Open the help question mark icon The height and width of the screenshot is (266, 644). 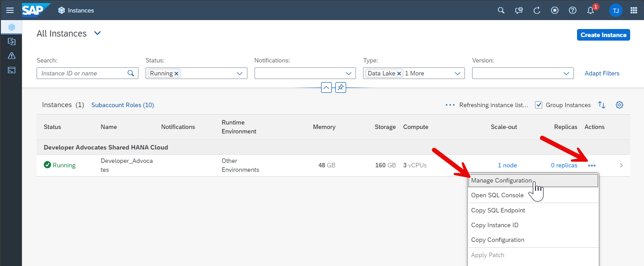[573, 10]
